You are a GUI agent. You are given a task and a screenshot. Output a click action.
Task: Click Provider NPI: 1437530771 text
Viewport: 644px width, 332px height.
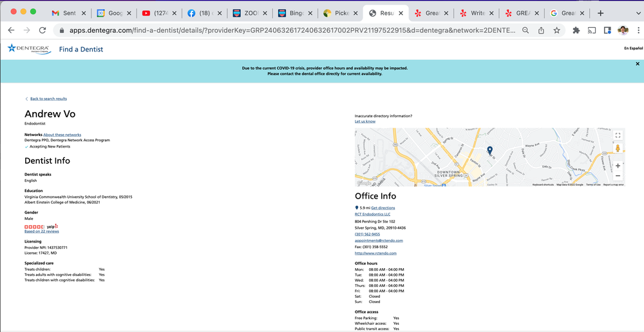(x=46, y=248)
